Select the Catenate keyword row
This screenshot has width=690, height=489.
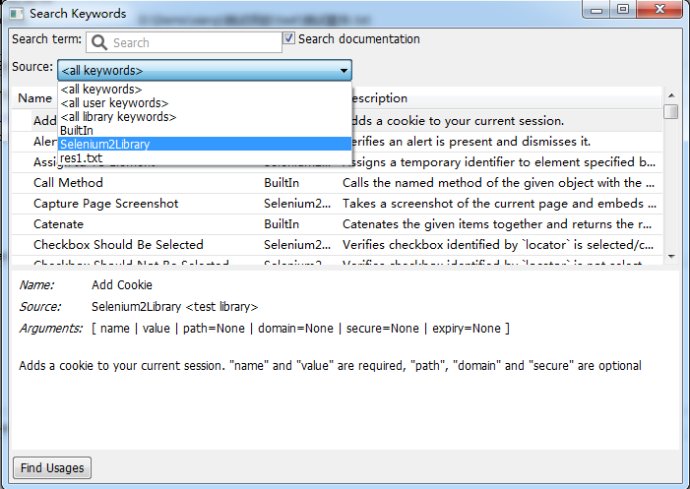(337, 224)
